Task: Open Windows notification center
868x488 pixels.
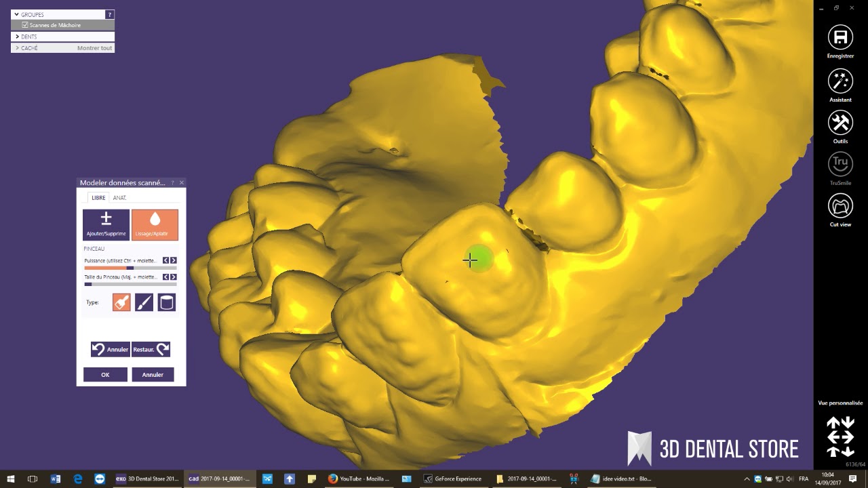Action: coord(853,479)
